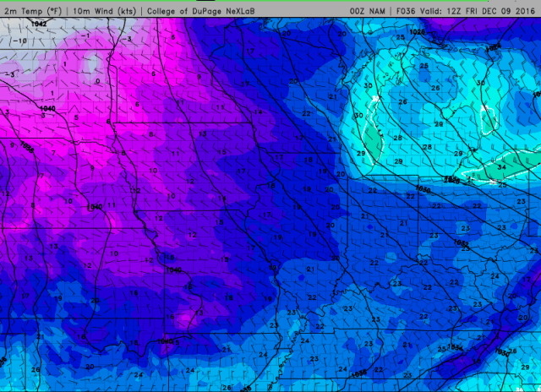This screenshot has width=541, height=392.
Task: Click the College of DuPage NeXLaB text
Action: (199, 11)
